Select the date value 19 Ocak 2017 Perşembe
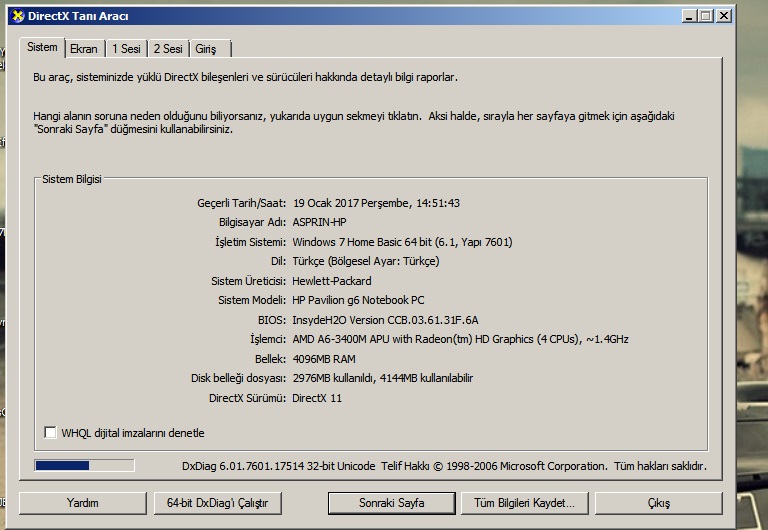This screenshot has height=530, width=768. pyautogui.click(x=376, y=203)
